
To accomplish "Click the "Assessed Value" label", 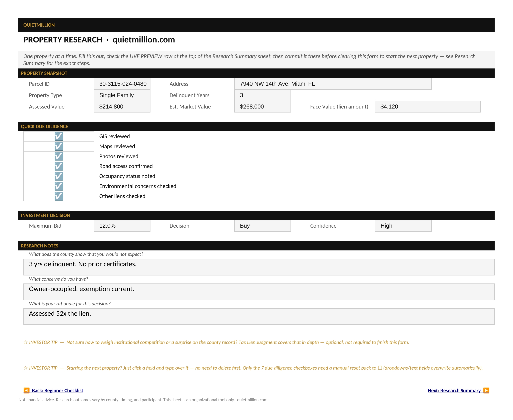I will pos(47,107).
